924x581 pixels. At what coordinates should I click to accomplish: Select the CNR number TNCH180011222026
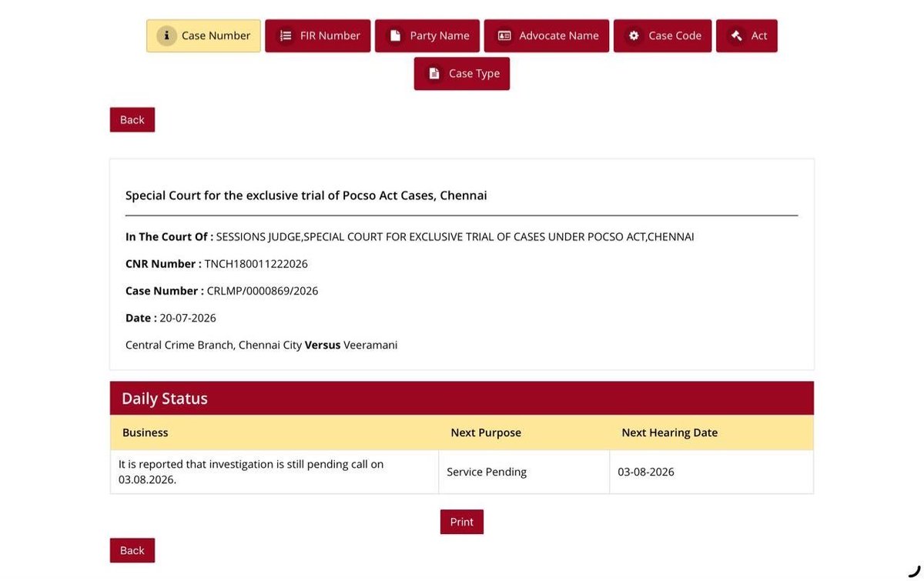(x=256, y=264)
